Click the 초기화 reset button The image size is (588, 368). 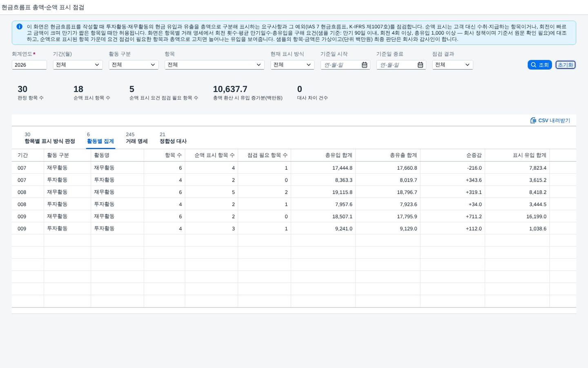pyautogui.click(x=565, y=65)
